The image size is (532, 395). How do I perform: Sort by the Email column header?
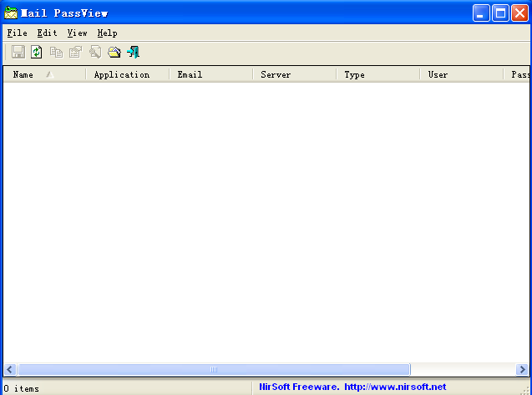tap(211, 74)
